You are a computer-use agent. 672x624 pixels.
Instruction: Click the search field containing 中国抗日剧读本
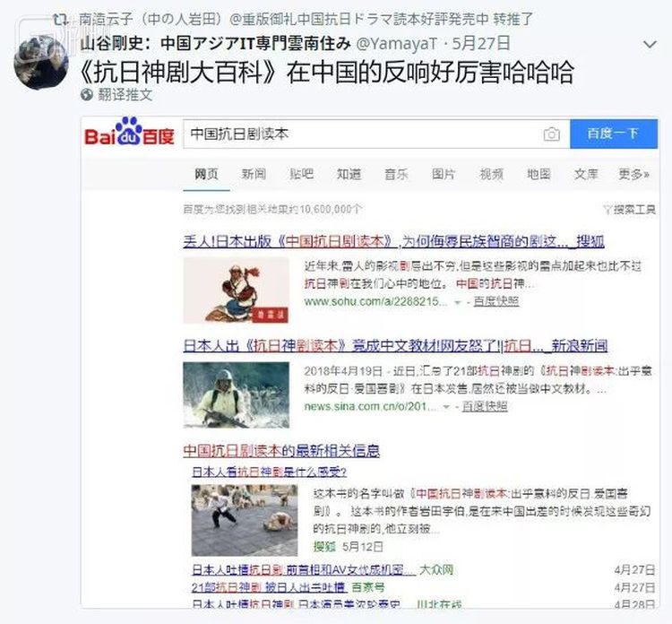[x=358, y=134]
